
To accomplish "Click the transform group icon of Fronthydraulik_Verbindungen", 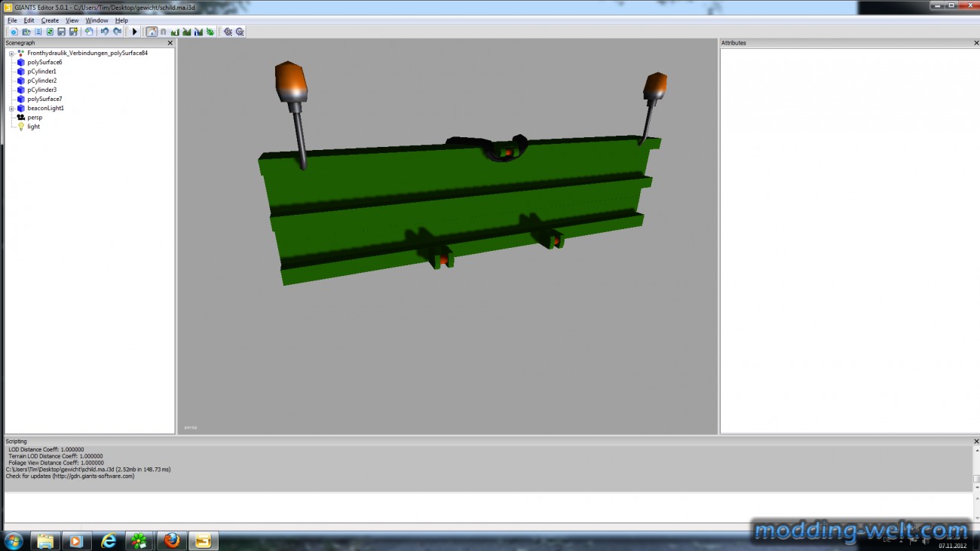I will click(20, 54).
